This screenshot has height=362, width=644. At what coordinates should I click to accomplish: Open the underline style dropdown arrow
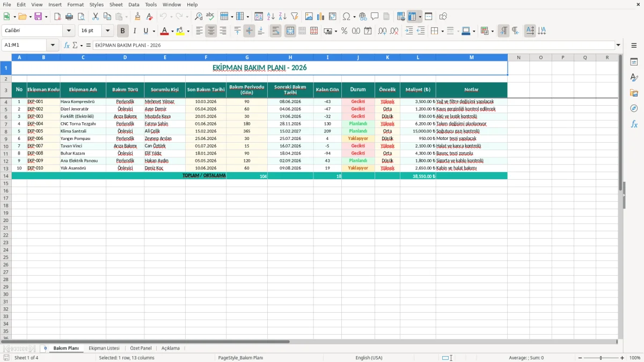click(153, 31)
